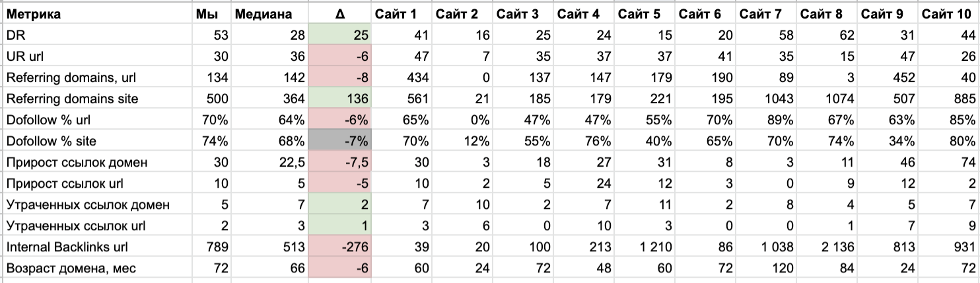
Task: Click the green delta cell showing 136
Action: pyautogui.click(x=339, y=99)
